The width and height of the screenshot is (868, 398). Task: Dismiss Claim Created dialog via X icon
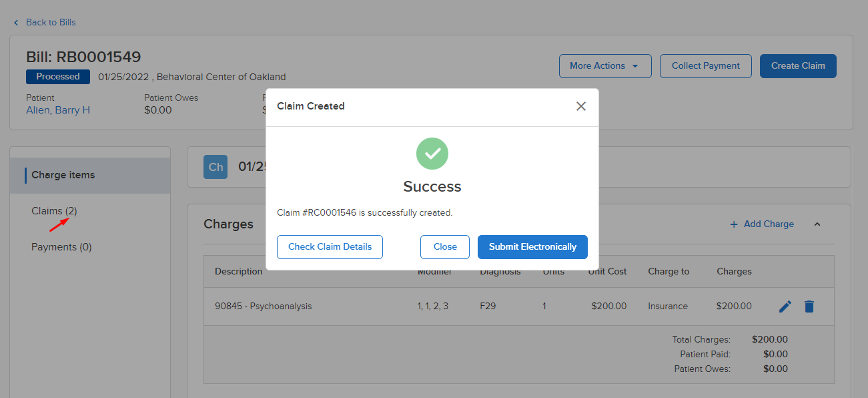click(580, 106)
